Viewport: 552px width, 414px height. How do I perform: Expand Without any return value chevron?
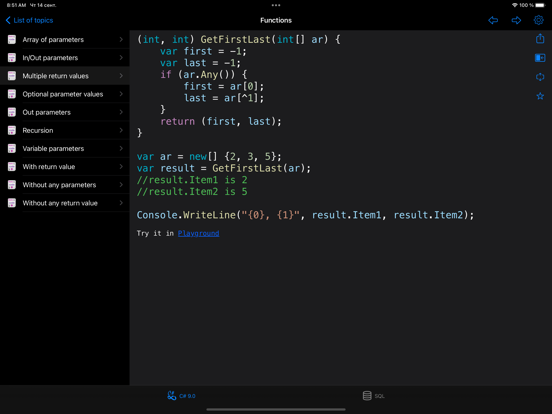pyautogui.click(x=121, y=203)
